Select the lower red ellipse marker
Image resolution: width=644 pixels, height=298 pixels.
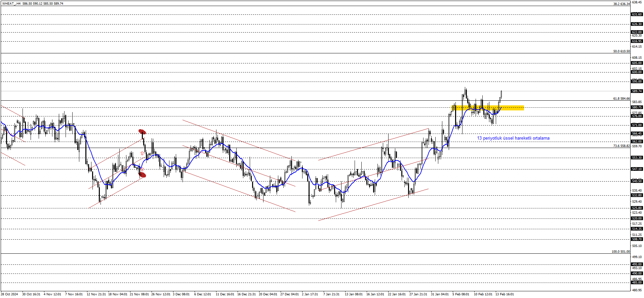[x=143, y=175]
